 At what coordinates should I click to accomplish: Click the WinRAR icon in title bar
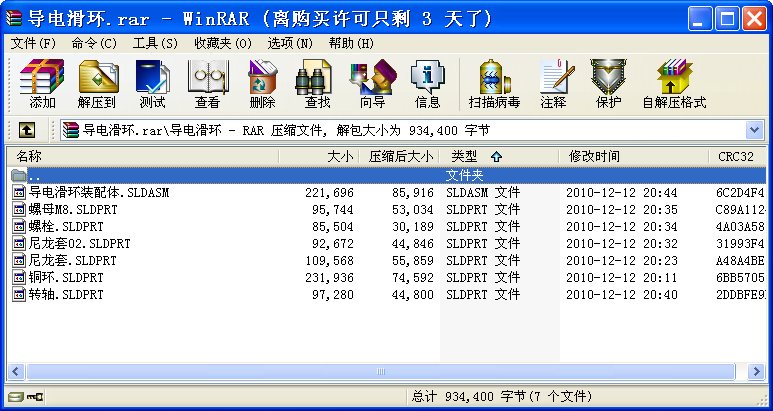pos(13,19)
